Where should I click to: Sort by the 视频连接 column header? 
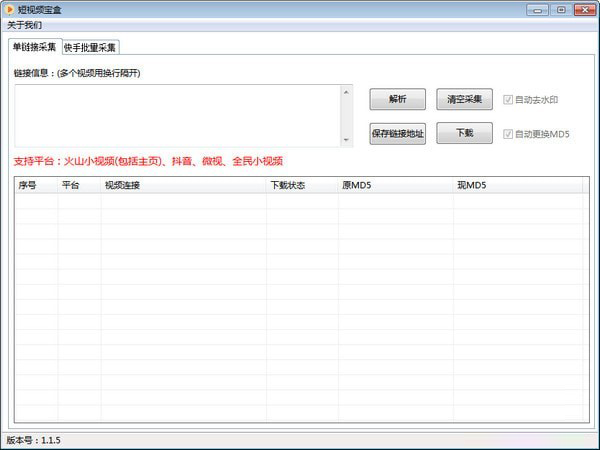click(183, 185)
